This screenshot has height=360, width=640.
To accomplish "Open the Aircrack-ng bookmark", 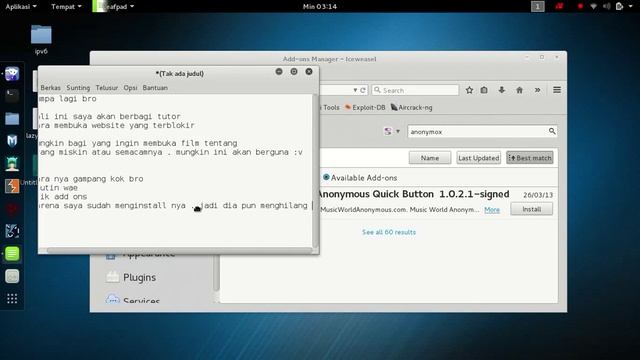I will (411, 107).
